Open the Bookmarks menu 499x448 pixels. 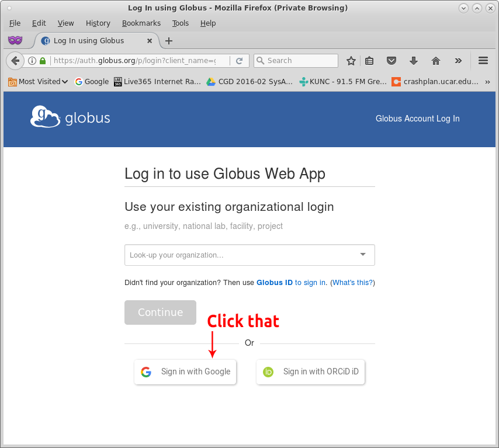coord(141,23)
